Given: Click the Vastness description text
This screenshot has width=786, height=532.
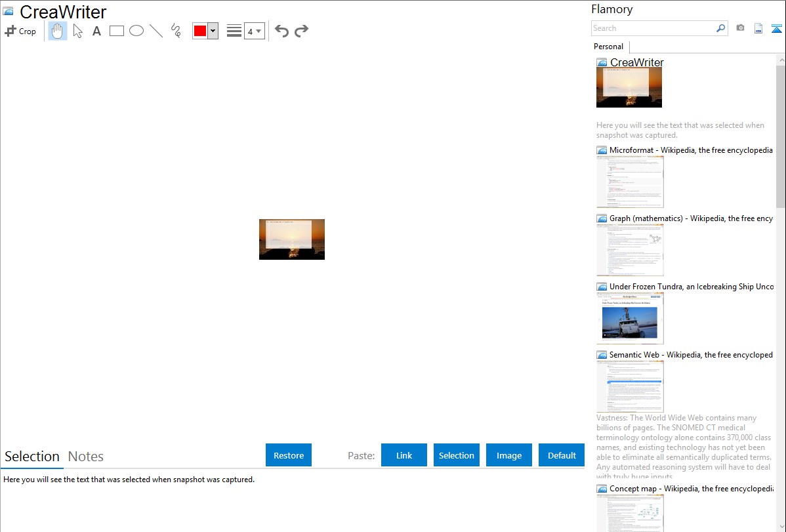Looking at the screenshot, I should coord(684,447).
